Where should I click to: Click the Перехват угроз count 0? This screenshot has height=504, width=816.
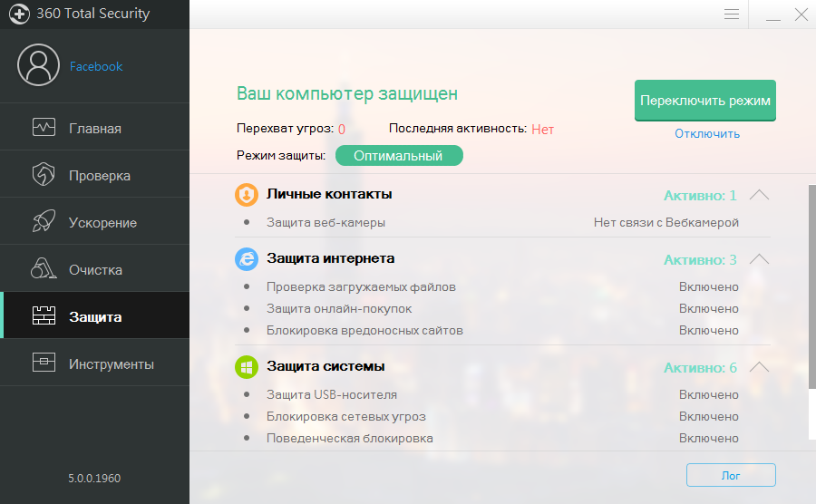coord(342,130)
